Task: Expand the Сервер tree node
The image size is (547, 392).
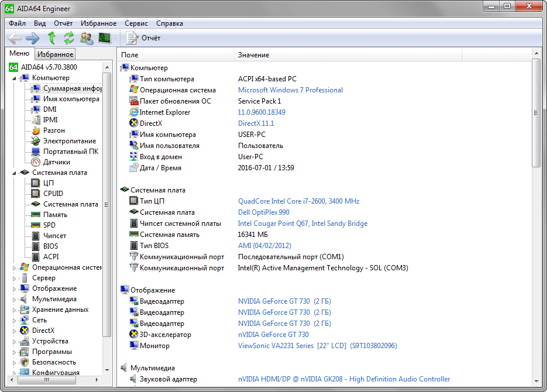Action: coord(15,278)
